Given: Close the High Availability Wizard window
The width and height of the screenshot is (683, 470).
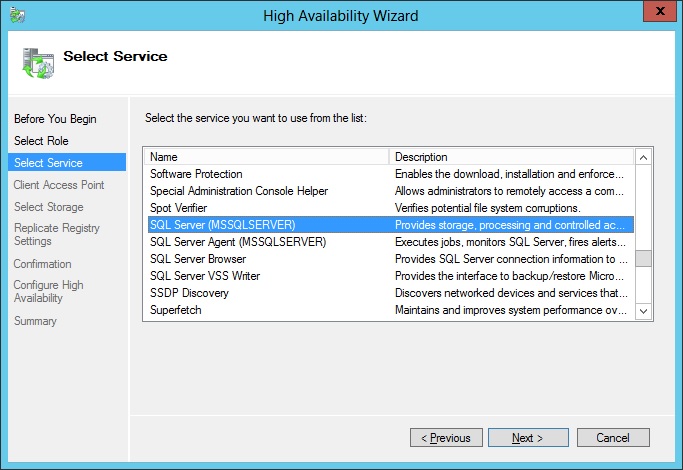Looking at the screenshot, I should click(x=660, y=11).
